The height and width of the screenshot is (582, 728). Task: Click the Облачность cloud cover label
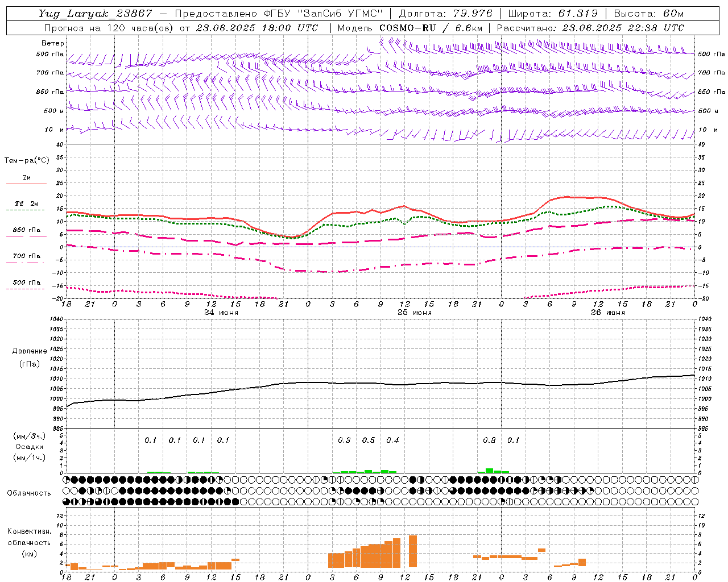click(28, 493)
